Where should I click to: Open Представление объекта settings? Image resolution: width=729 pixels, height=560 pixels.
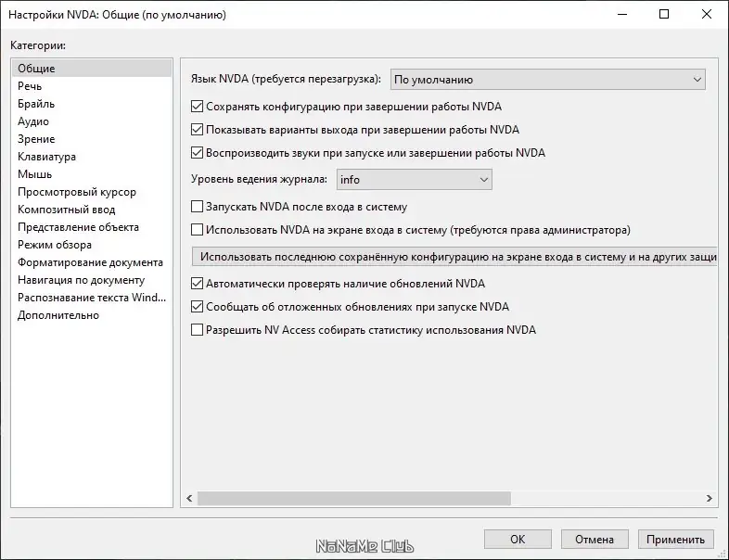[x=92, y=227]
